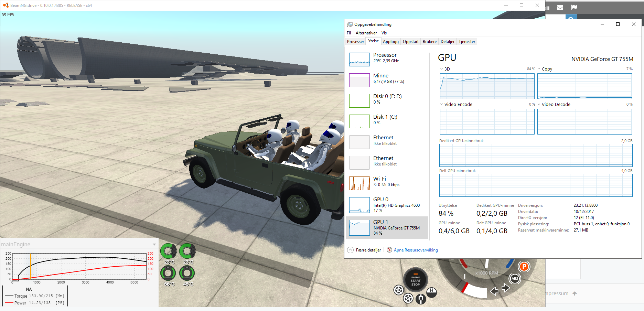
Task: Select the 66°C tire temperature gauge
Action: [x=168, y=274]
